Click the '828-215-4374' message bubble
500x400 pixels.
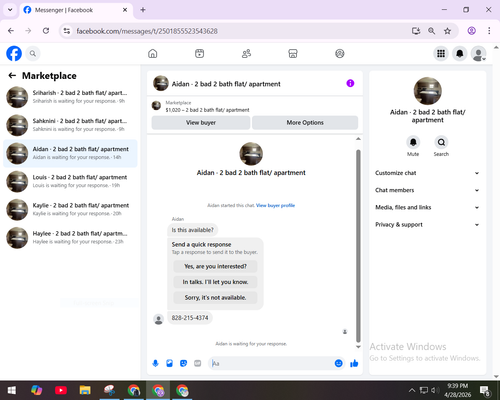point(190,318)
